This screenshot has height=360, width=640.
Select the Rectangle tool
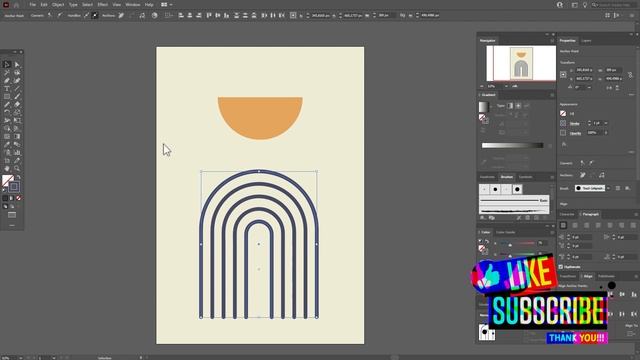tap(7, 96)
